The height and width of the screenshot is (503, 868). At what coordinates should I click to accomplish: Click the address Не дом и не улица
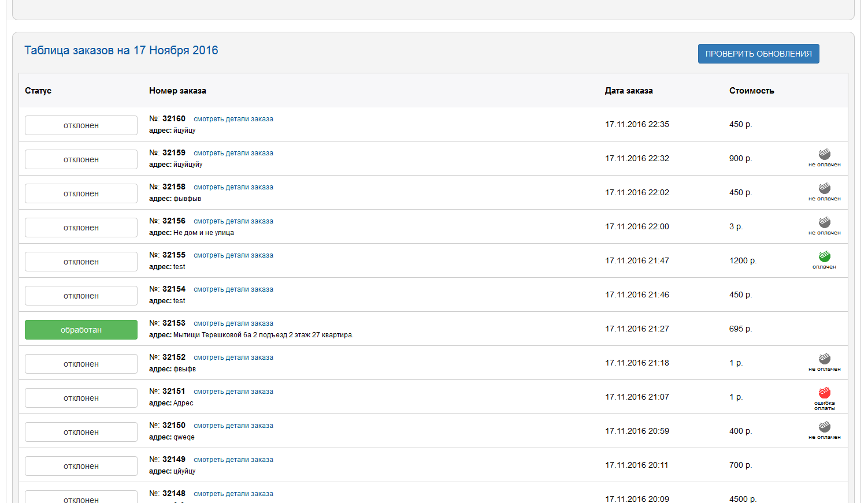[x=203, y=233]
